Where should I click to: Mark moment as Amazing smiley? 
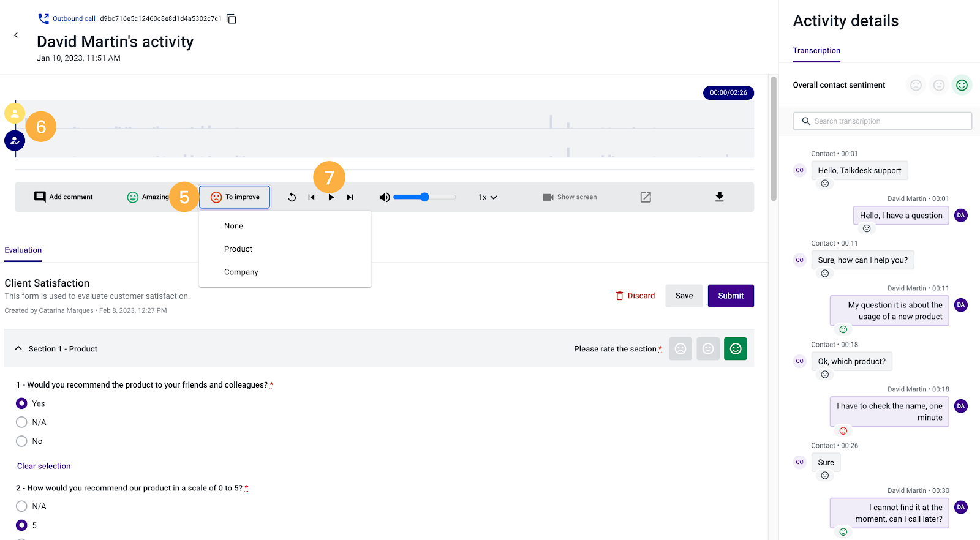click(133, 197)
